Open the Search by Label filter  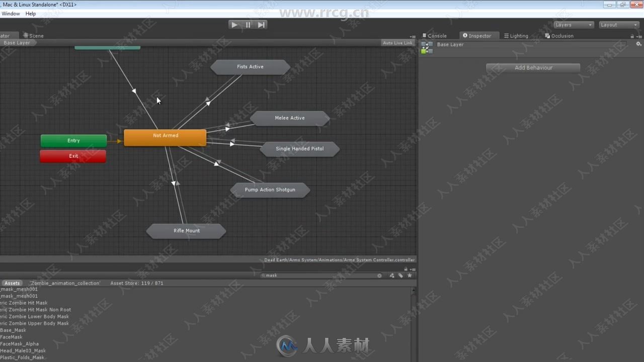401,276
